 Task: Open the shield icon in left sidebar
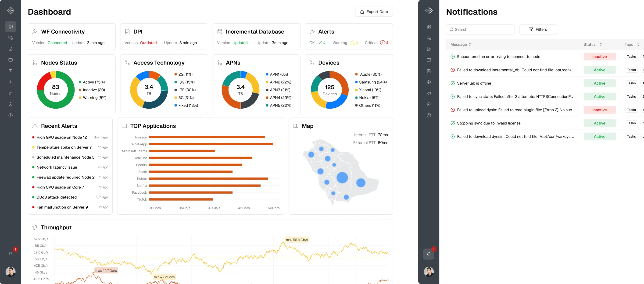point(11,104)
